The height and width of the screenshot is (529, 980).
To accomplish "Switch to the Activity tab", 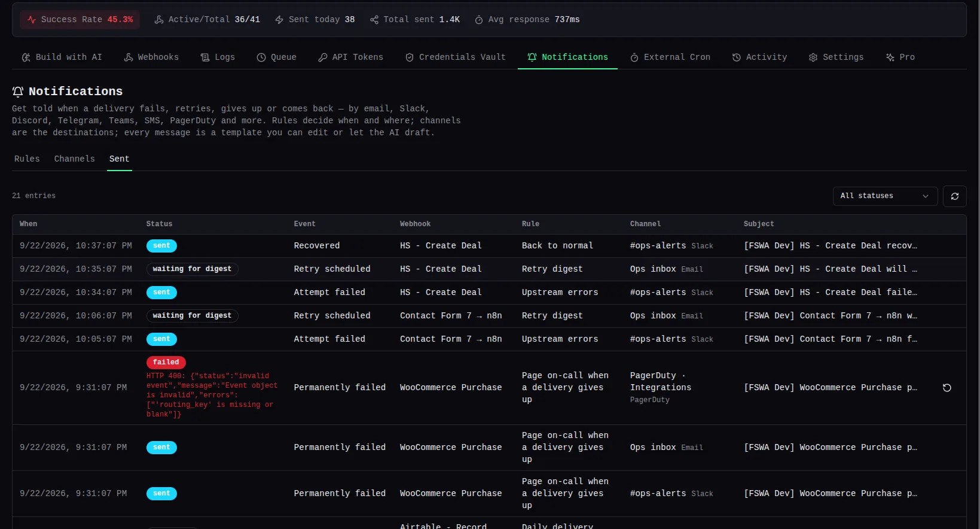I will 760,57.
